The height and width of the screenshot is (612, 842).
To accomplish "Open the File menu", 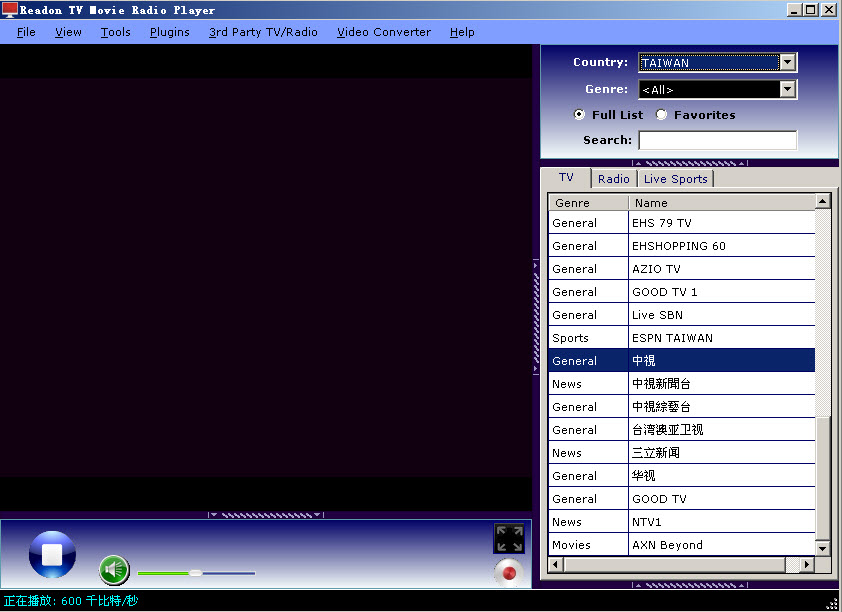I will tap(26, 32).
